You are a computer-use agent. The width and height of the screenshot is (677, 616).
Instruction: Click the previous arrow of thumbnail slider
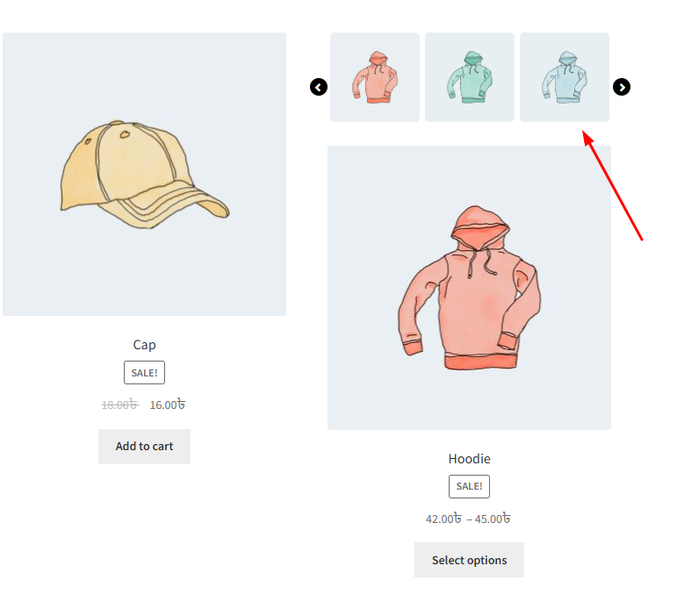coord(319,87)
